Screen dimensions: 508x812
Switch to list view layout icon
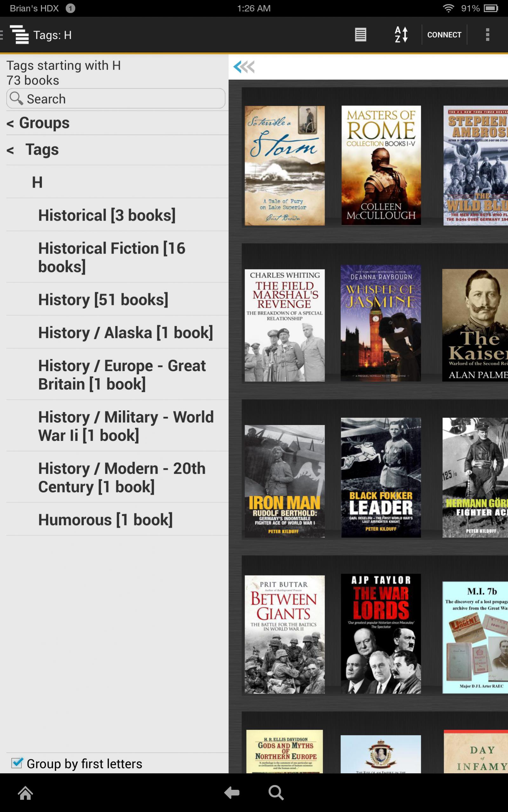click(x=360, y=35)
